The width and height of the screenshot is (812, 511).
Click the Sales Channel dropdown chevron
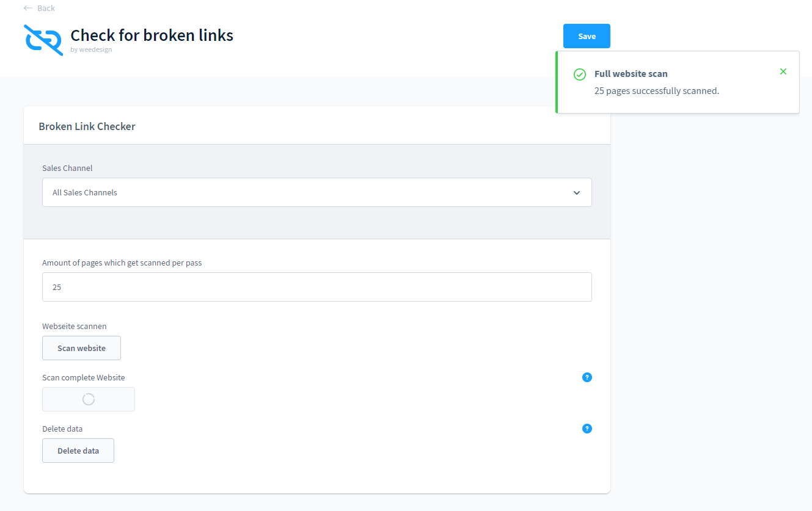click(x=577, y=193)
